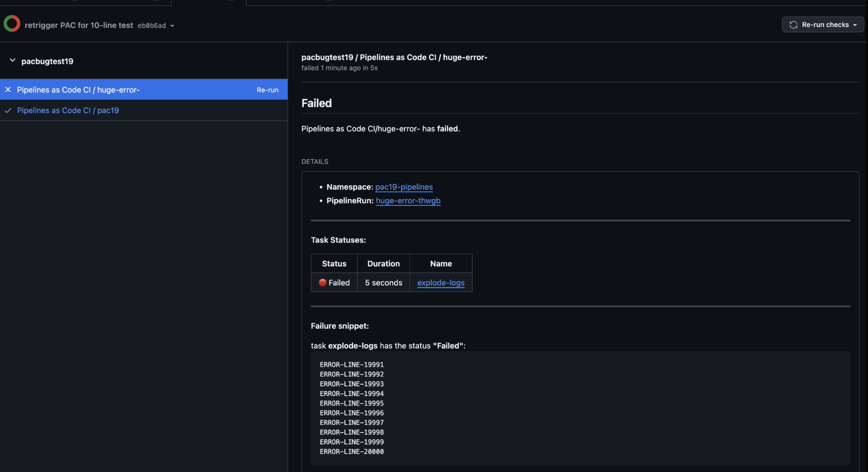Click the red-green commit status circle icon
This screenshot has width=868, height=472.
(12, 24)
